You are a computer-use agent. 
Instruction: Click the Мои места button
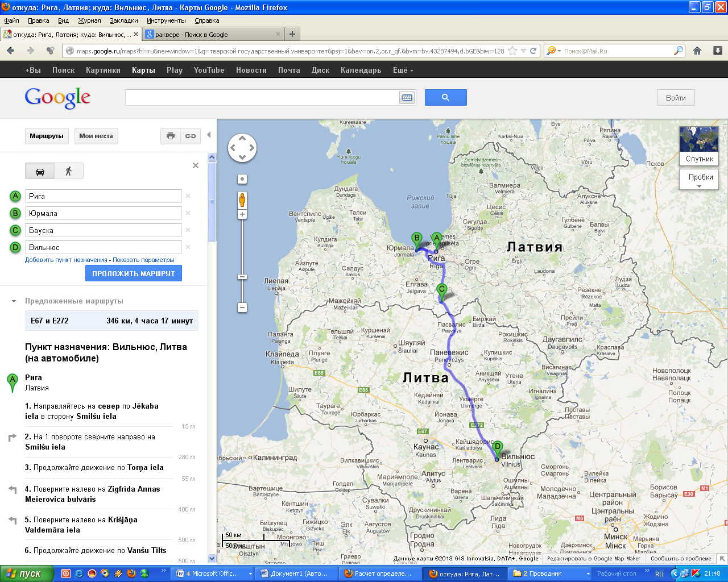tap(96, 136)
